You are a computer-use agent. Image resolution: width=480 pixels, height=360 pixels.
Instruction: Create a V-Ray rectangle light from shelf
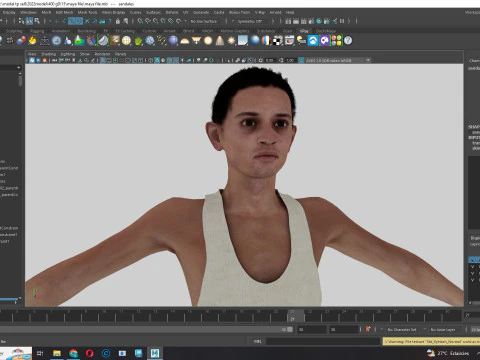(x=243, y=41)
